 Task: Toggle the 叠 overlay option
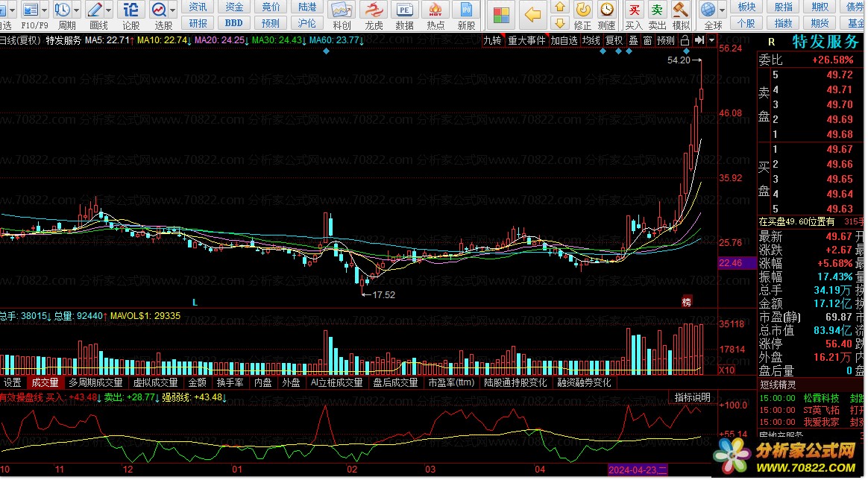click(633, 40)
